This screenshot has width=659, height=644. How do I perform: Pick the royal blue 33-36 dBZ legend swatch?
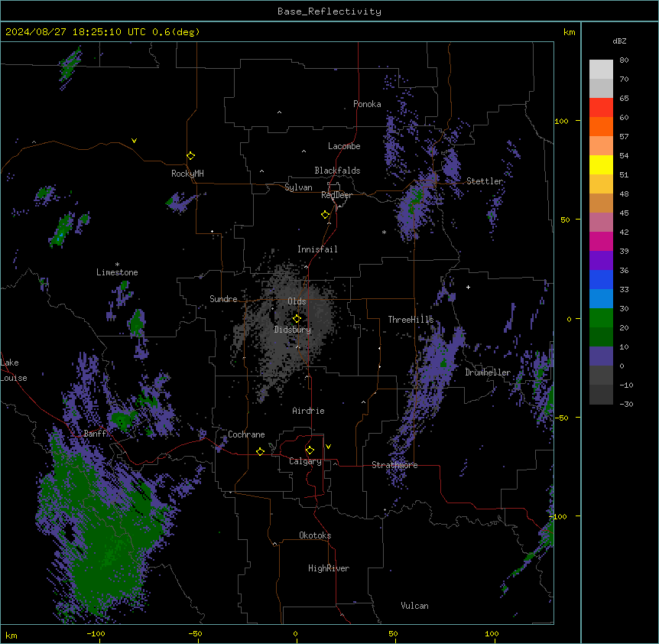coord(601,279)
